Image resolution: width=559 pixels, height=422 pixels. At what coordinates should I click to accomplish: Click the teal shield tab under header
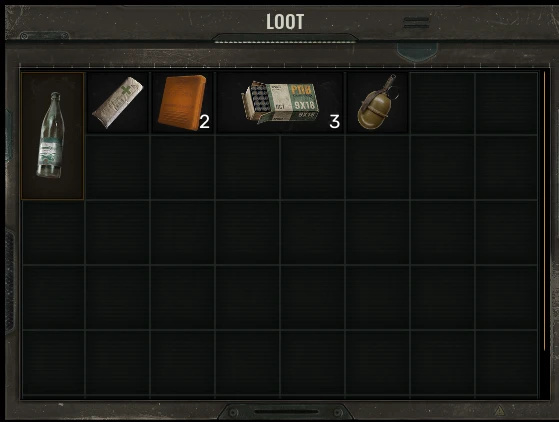pos(417,52)
